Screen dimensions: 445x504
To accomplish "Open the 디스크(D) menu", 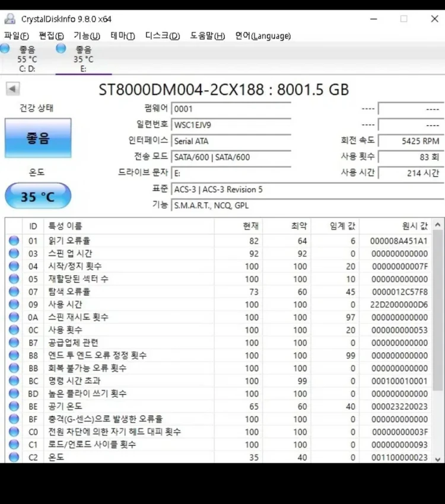I will (163, 36).
